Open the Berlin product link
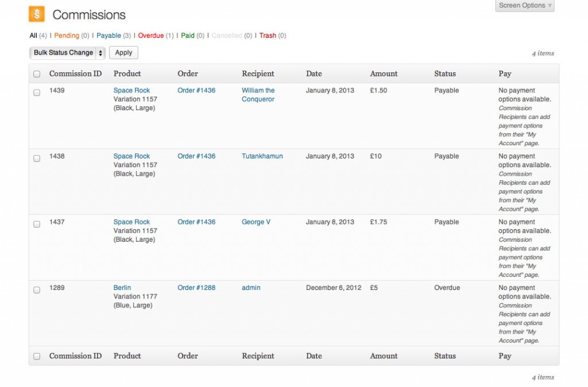 [122, 288]
